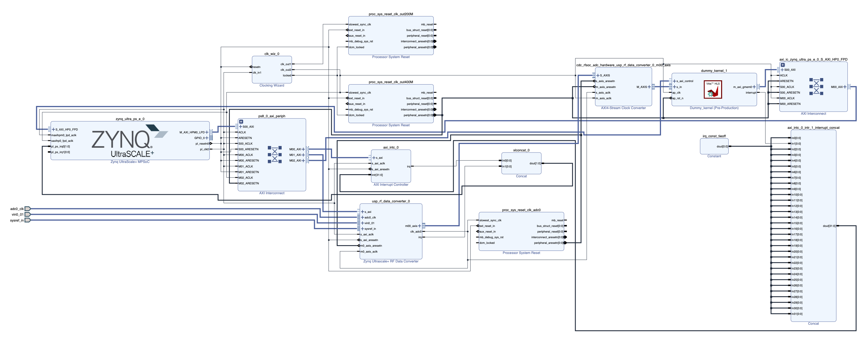The image size is (868, 345).
Task: Select the adc0_clk external port symbol
Action: [28, 209]
